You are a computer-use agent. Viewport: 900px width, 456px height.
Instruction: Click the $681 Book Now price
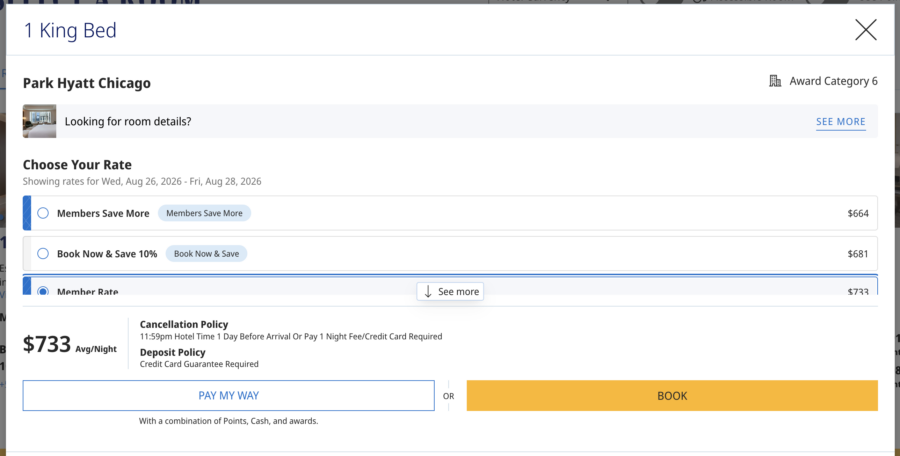coord(858,254)
